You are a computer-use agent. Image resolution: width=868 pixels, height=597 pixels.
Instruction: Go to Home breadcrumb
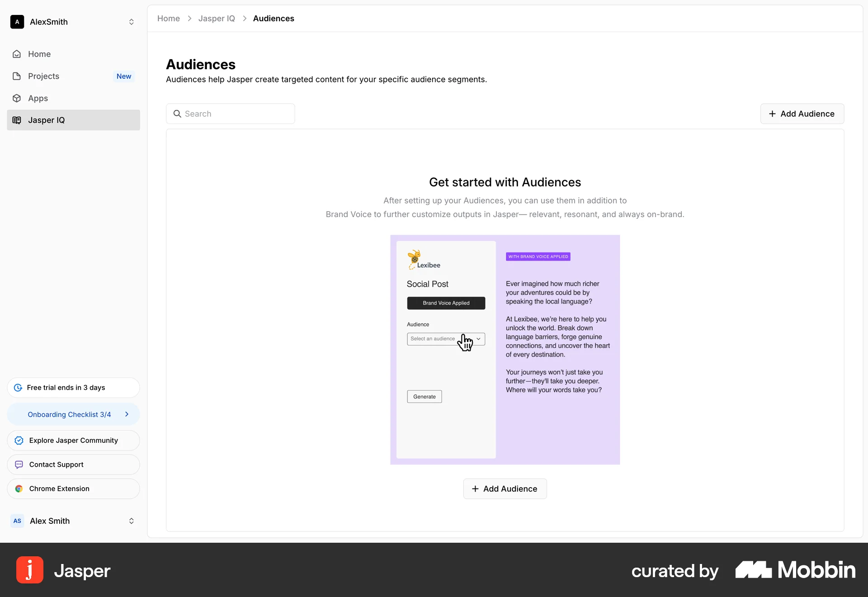(x=169, y=19)
